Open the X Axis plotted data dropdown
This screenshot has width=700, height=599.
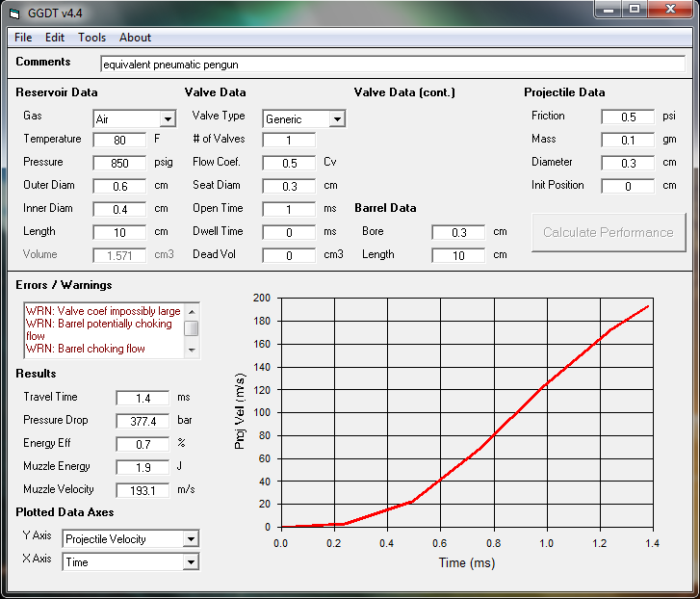tap(191, 562)
